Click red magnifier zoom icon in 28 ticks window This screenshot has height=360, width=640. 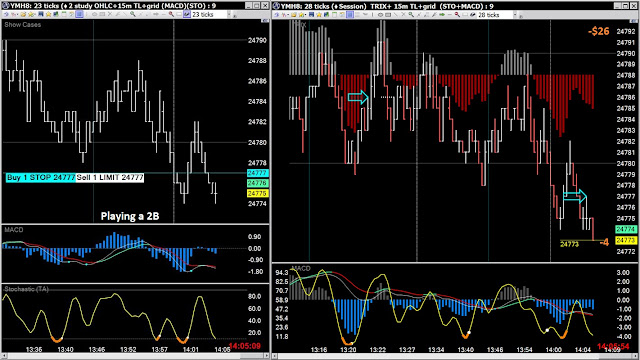pos(457,14)
